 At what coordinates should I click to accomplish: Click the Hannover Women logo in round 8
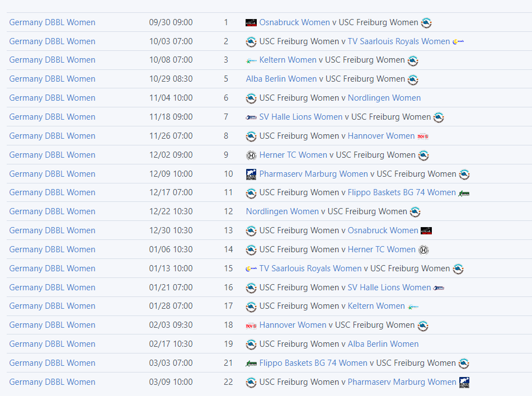click(423, 136)
